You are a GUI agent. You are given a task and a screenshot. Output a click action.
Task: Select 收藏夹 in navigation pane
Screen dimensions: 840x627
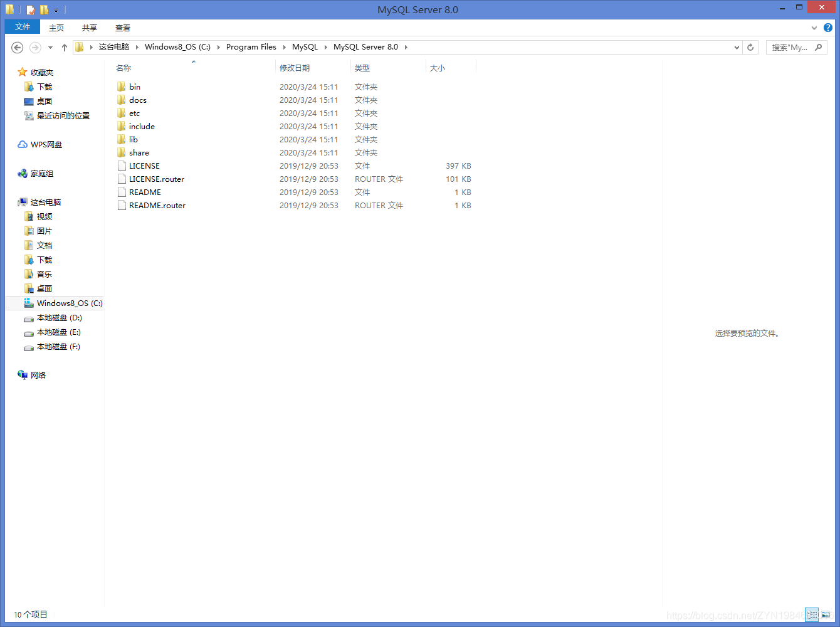(36, 72)
